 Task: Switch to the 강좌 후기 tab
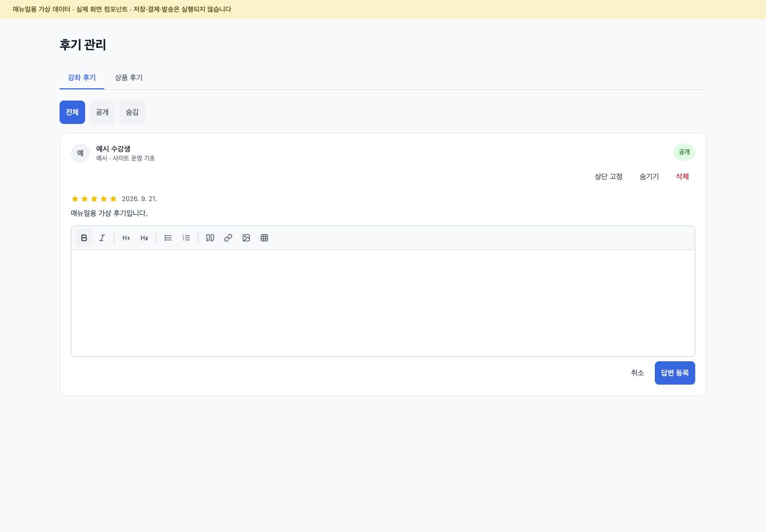pos(82,78)
